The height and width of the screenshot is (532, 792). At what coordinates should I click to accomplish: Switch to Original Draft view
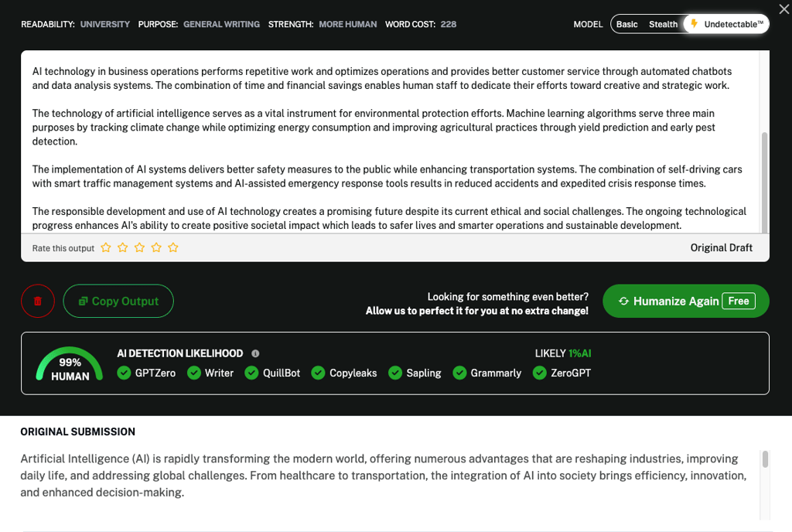(x=722, y=248)
